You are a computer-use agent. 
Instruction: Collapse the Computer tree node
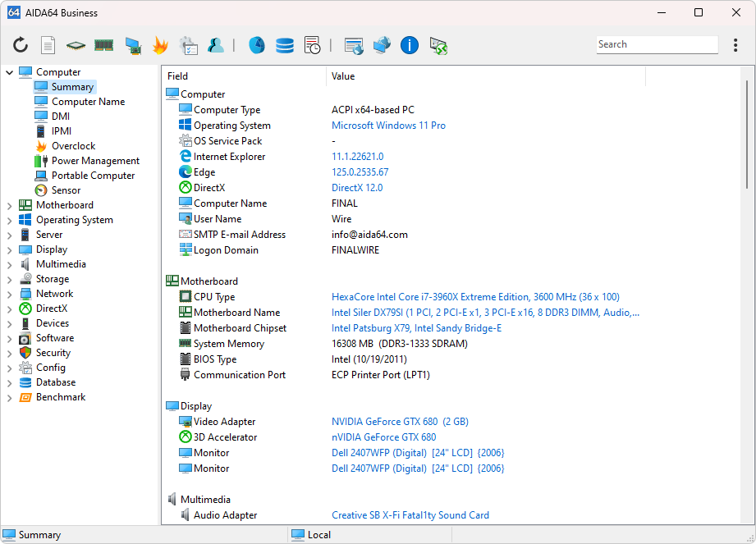pos(10,72)
